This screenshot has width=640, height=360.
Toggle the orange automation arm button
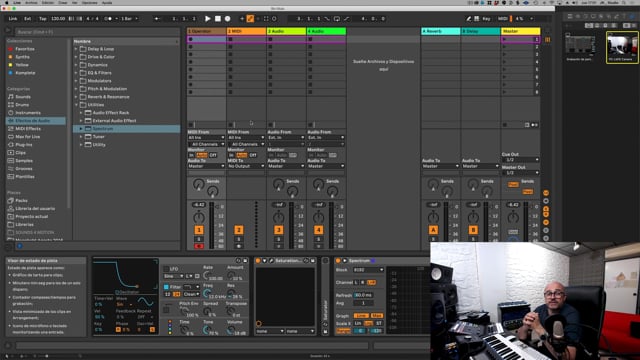pyautogui.click(x=250, y=18)
